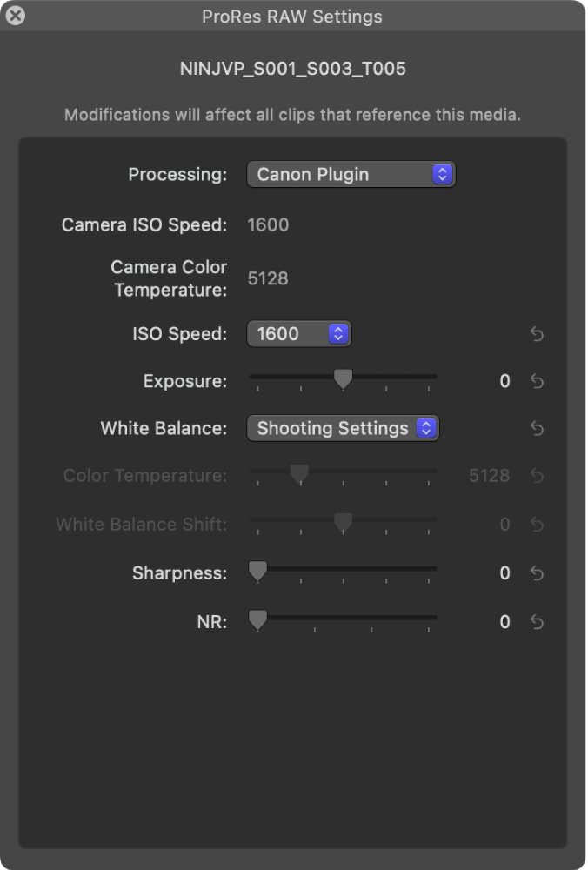Open the ISO Speed dropdown set to 1600

point(299,334)
